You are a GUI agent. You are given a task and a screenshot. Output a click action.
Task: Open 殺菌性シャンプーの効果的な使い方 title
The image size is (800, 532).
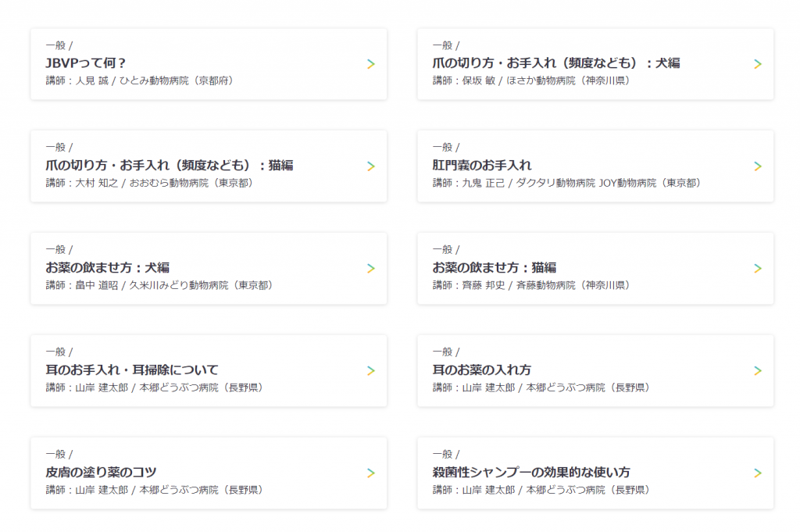coord(532,473)
